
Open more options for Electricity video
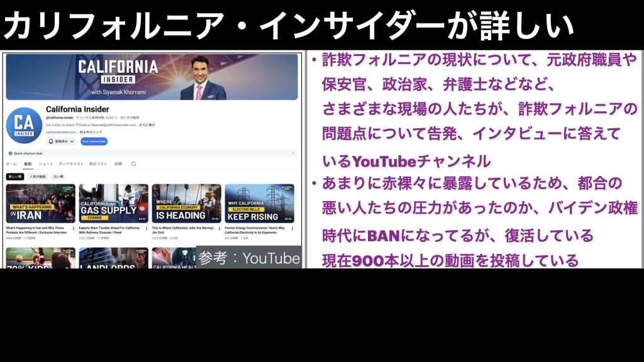(x=292, y=229)
